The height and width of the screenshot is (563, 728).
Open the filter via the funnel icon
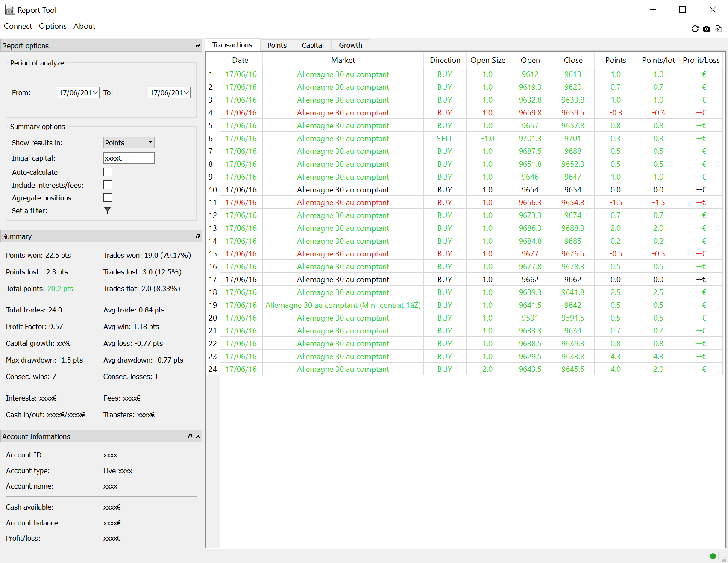tap(107, 210)
